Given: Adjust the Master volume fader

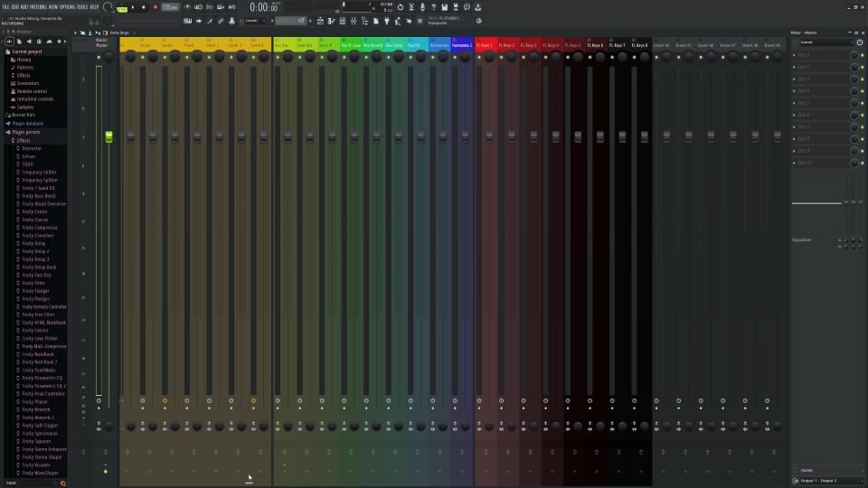Looking at the screenshot, I should tap(109, 137).
